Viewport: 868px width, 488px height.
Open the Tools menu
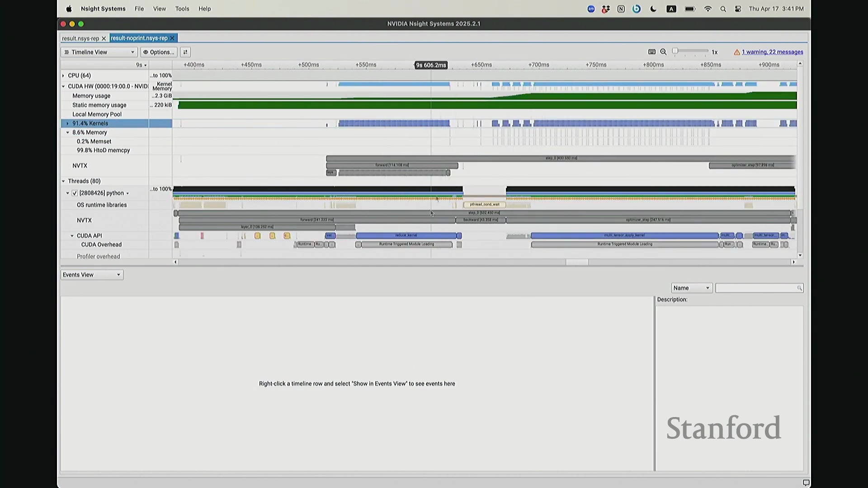[x=182, y=9]
